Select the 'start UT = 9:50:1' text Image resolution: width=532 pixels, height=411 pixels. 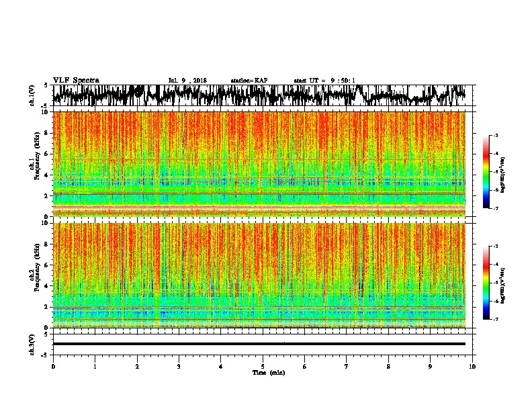click(x=324, y=81)
